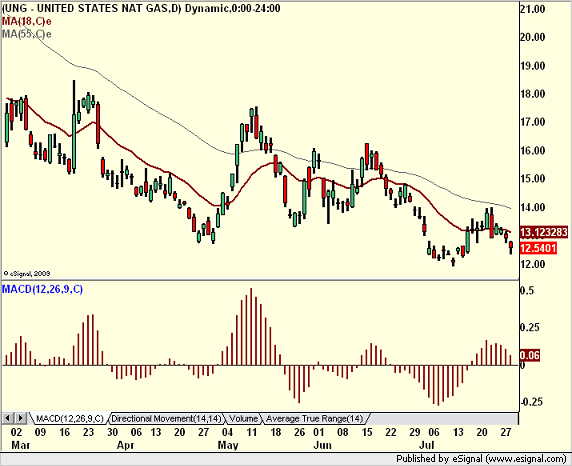Click the Apr month label on time axis
Image resolution: width=572 pixels, height=466 pixels.
(x=126, y=445)
